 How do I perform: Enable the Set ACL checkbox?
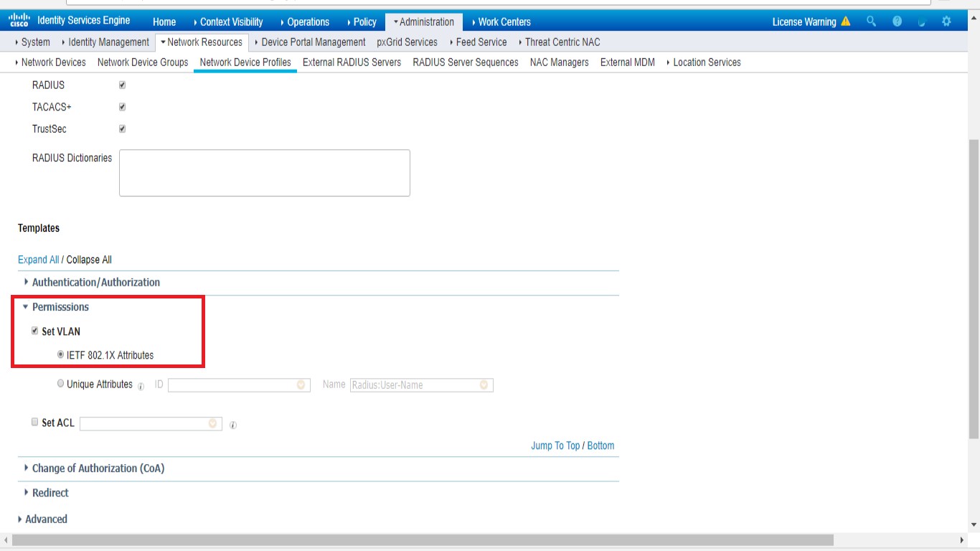click(34, 423)
